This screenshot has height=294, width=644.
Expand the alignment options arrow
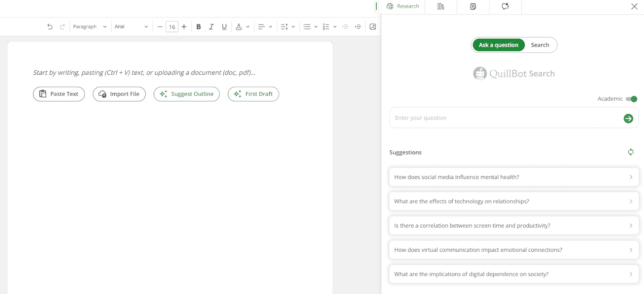[x=270, y=27]
